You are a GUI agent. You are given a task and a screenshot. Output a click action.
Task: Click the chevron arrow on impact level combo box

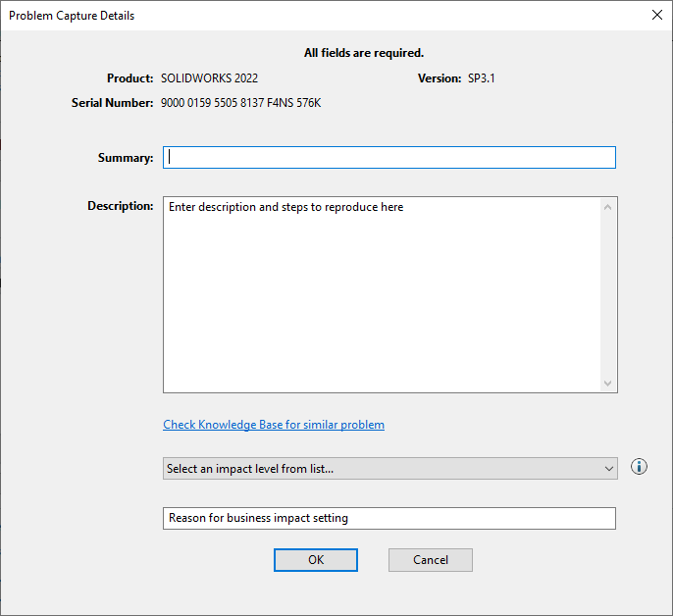click(608, 469)
